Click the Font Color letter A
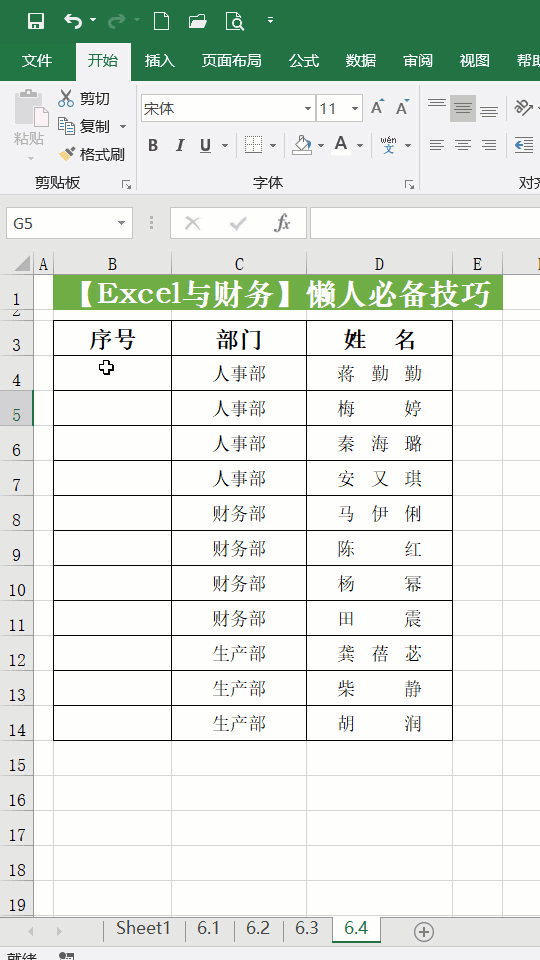 pyautogui.click(x=341, y=145)
